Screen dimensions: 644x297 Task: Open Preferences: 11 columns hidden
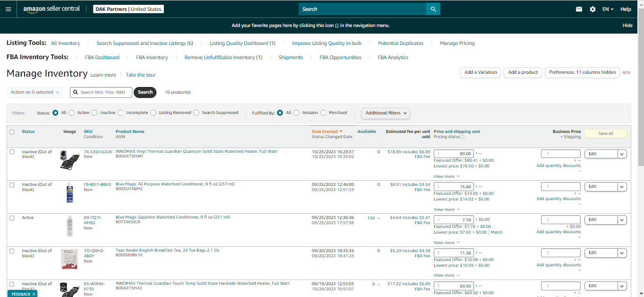click(582, 72)
